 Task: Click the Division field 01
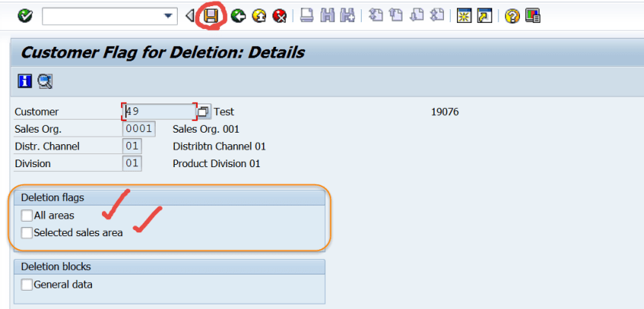tap(132, 163)
